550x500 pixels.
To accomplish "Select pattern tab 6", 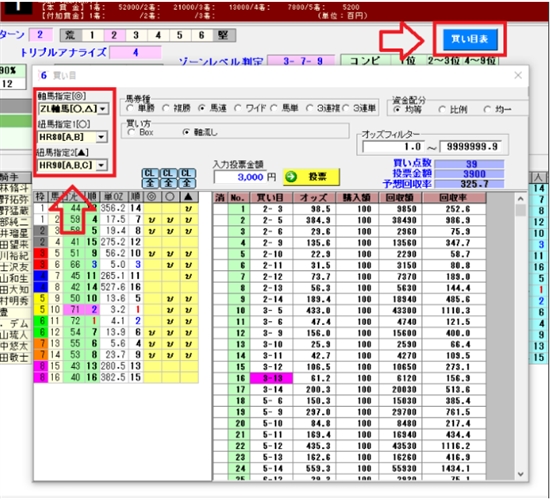I will (201, 35).
